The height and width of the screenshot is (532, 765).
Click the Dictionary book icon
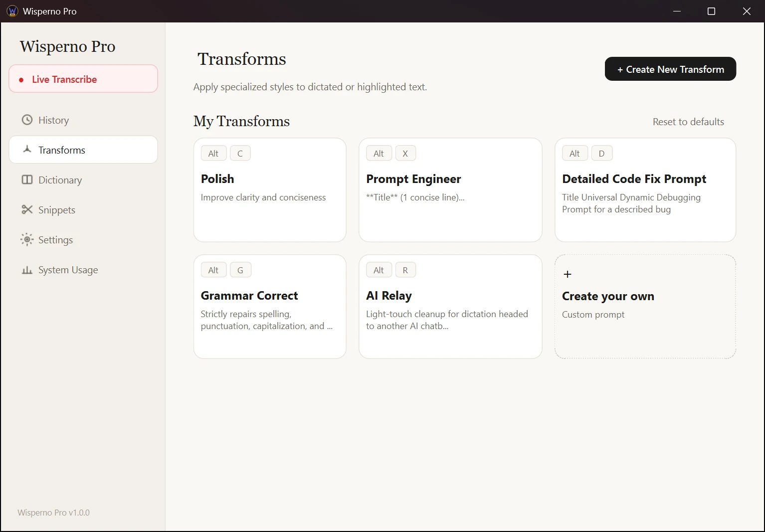pos(27,179)
